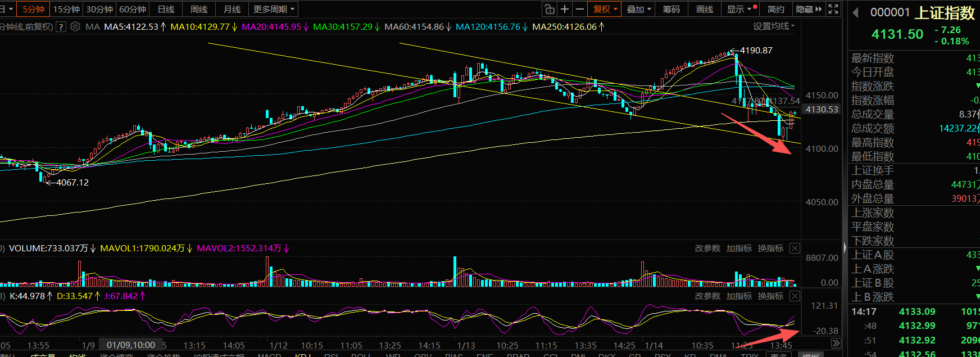The height and width of the screenshot is (357, 980).
Task: Close the KDJ indicator panel
Action: pos(795,296)
